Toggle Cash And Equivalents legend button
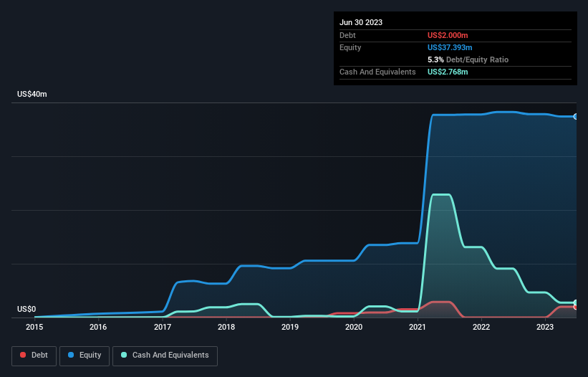This screenshot has width=588, height=377. pyautogui.click(x=165, y=355)
